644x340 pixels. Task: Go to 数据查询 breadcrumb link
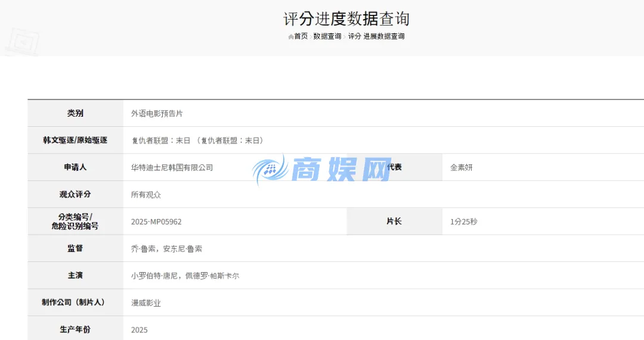click(x=327, y=36)
